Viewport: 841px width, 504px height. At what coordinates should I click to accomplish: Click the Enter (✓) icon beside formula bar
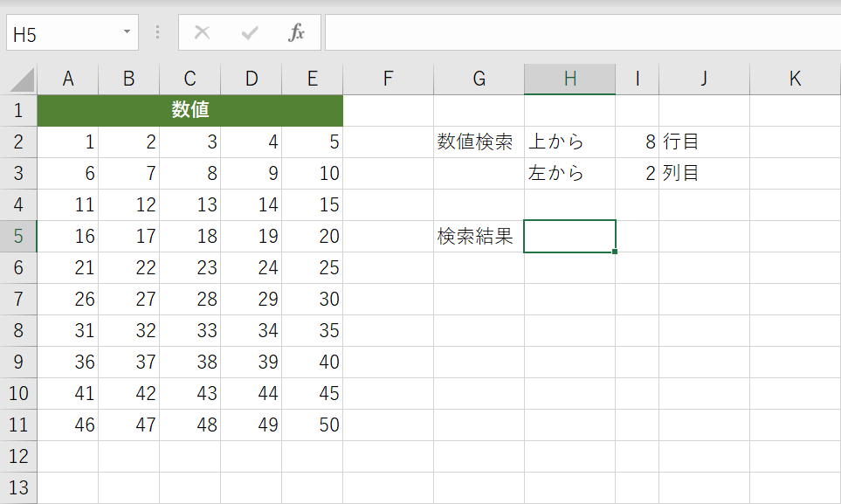pyautogui.click(x=250, y=33)
